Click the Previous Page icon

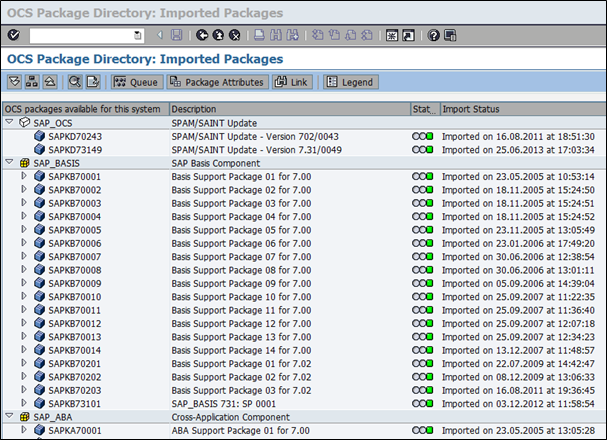point(334,35)
